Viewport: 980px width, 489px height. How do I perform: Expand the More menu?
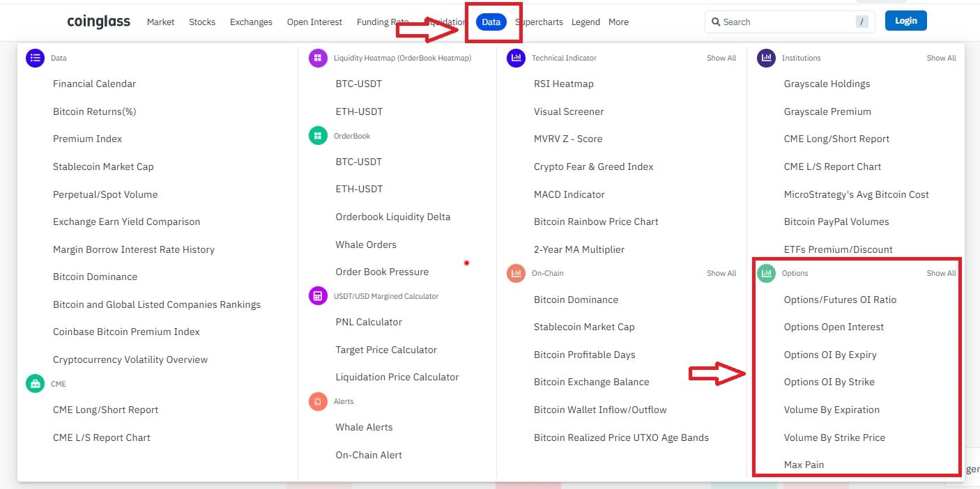(x=618, y=22)
